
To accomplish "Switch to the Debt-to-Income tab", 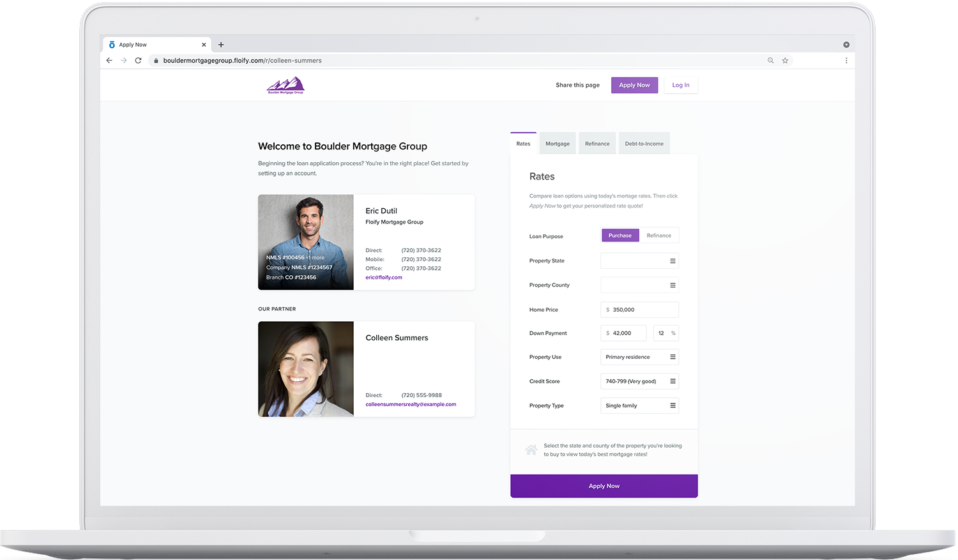I will 644,144.
